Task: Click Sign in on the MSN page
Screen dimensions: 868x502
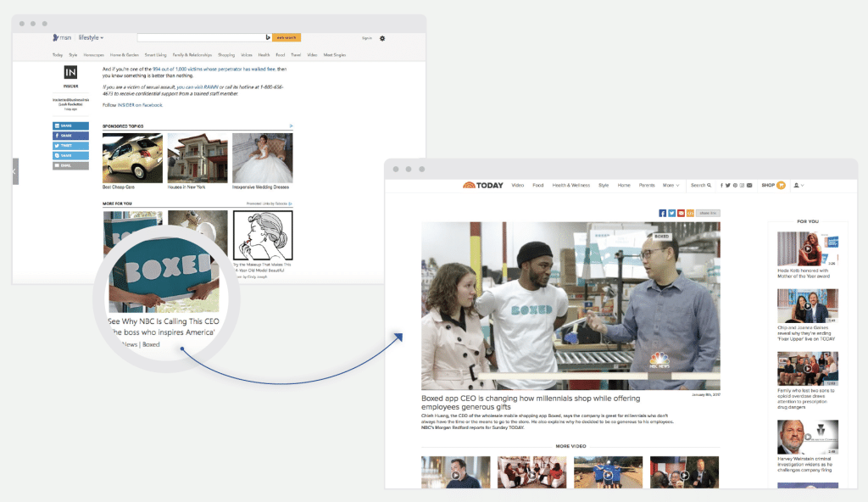Action: pos(366,38)
